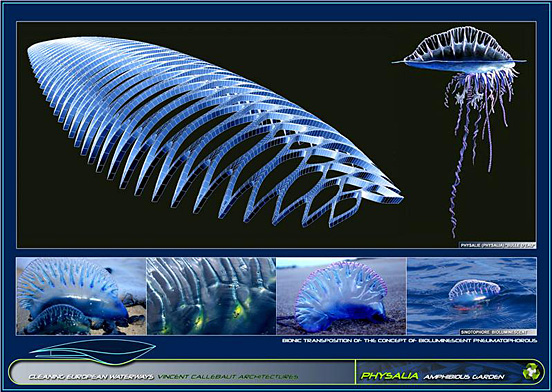The image size is (552, 392).
Task: Open the large ribbed structure rendering
Action: tap(215, 132)
